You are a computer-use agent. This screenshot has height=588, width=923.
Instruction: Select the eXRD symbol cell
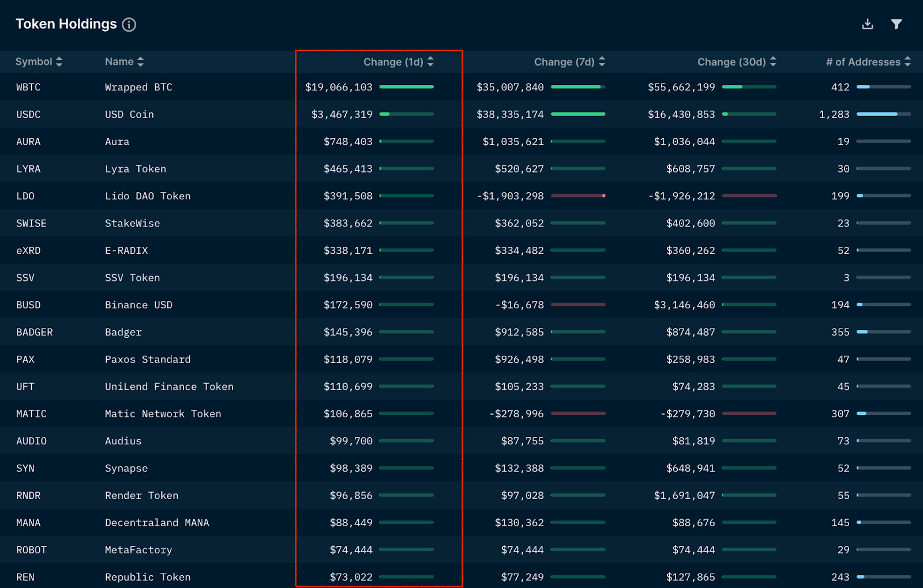point(28,251)
